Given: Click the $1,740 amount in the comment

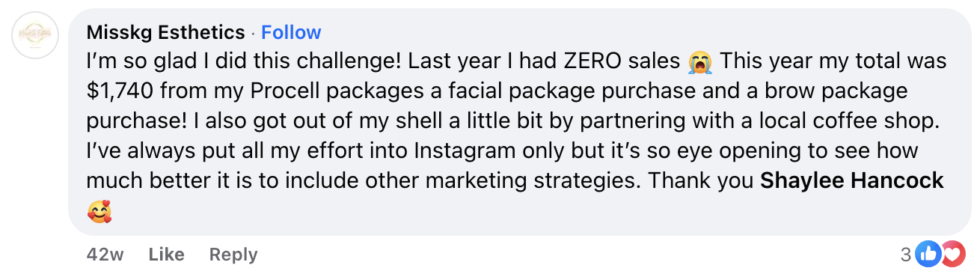Looking at the screenshot, I should coord(120,91).
